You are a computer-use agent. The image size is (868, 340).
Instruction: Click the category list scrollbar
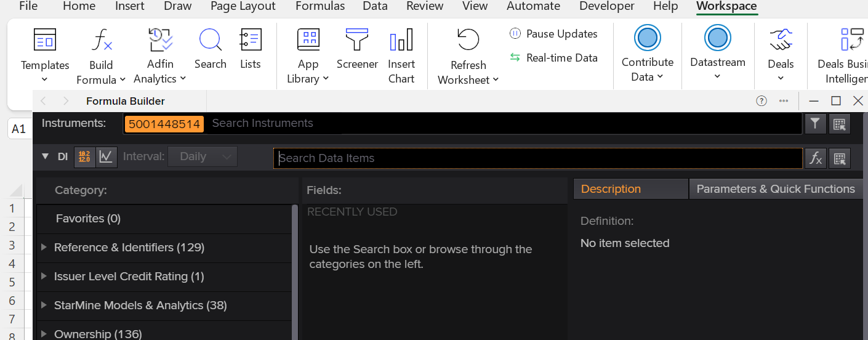(295, 272)
